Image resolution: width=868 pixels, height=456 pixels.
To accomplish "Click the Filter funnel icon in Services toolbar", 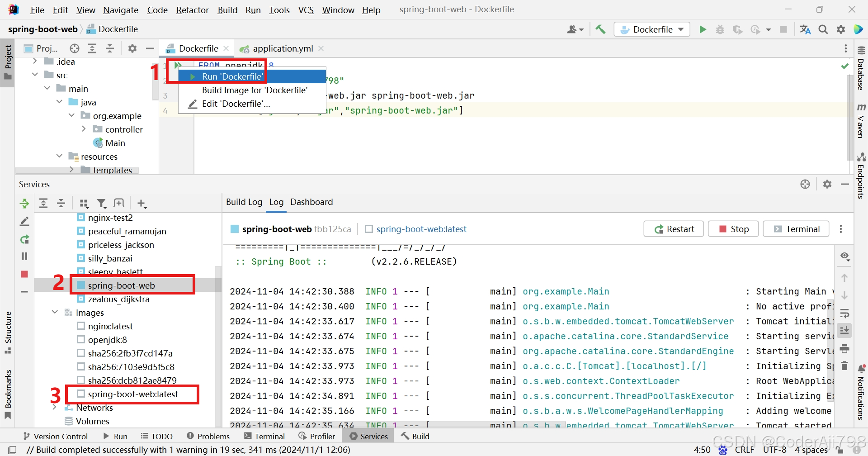I will pos(102,204).
